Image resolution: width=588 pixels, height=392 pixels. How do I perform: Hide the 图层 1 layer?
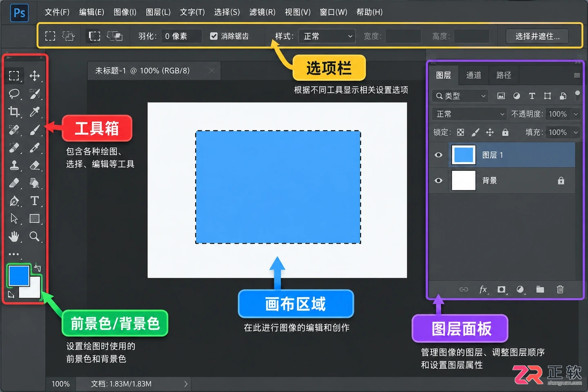[x=439, y=155]
